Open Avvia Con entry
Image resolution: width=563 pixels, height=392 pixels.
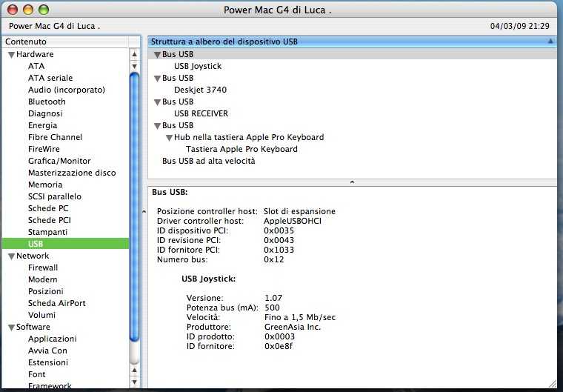47,351
